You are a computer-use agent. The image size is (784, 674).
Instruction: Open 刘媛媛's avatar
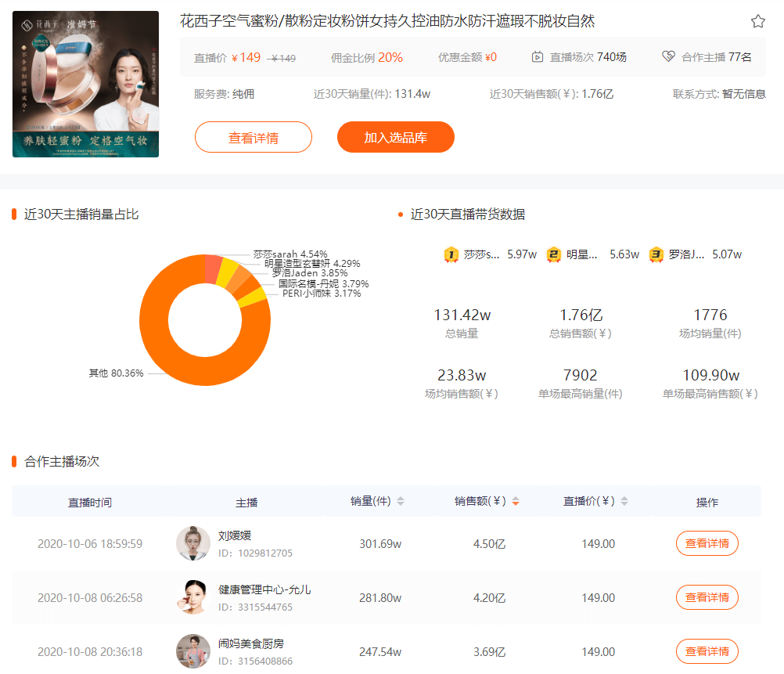(192, 543)
